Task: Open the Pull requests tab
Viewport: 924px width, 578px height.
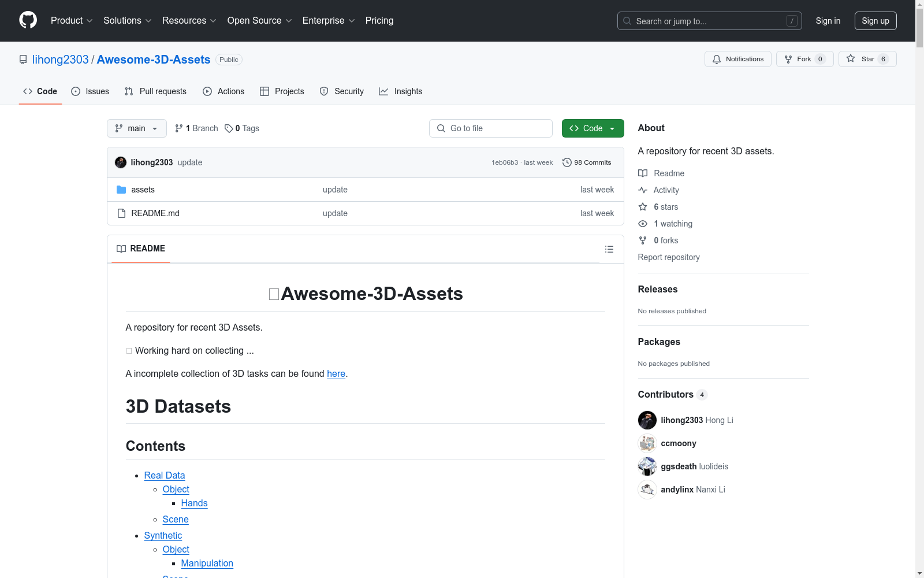Action: 155,91
